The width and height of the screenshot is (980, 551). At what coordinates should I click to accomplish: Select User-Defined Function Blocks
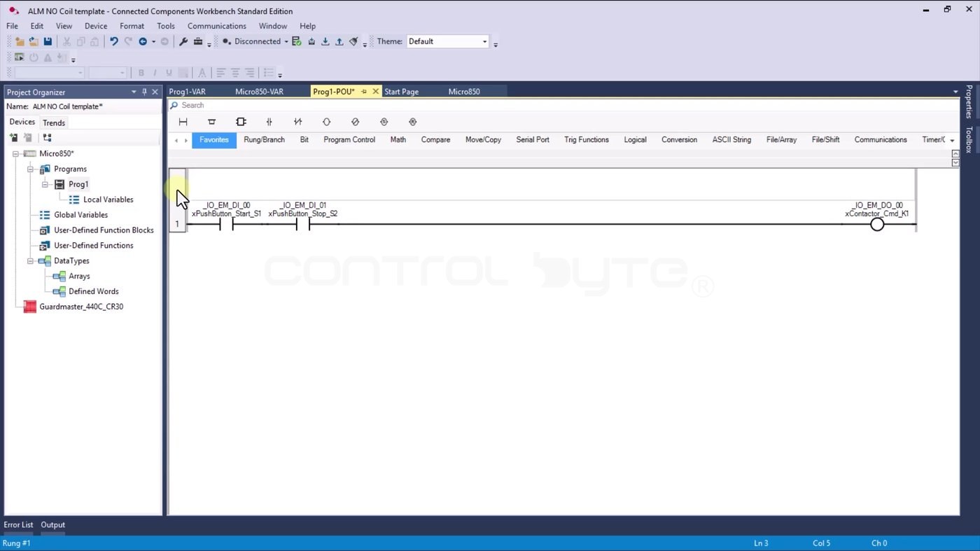click(x=104, y=230)
